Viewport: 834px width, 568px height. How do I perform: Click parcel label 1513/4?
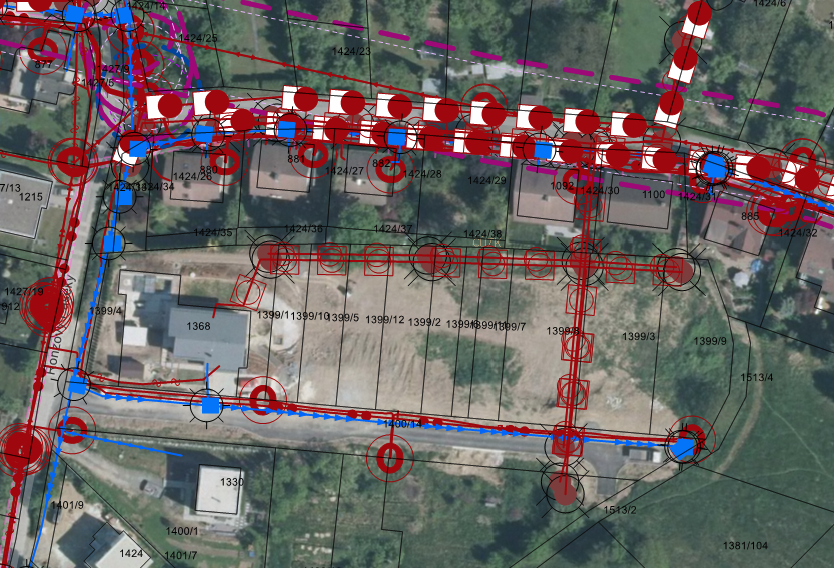(756, 377)
